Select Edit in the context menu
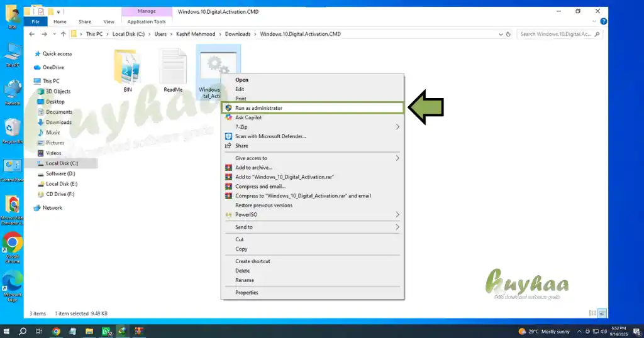Image resolution: width=644 pixels, height=338 pixels. click(312, 89)
